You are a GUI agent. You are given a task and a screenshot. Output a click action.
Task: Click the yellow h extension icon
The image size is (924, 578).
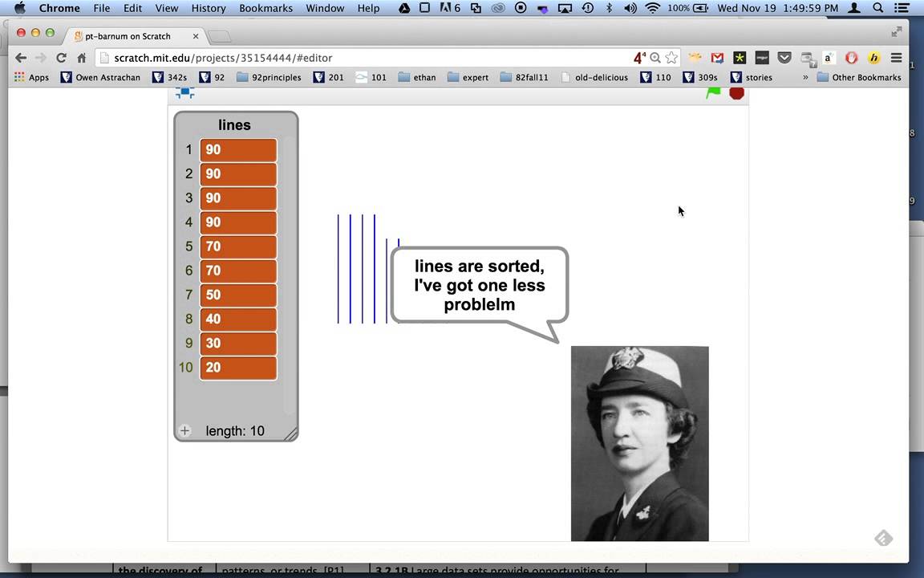874,58
